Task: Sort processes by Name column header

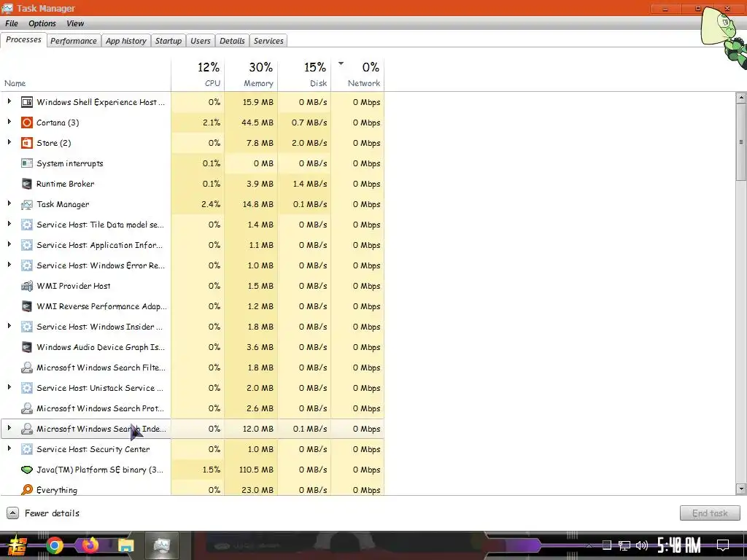Action: coord(86,74)
